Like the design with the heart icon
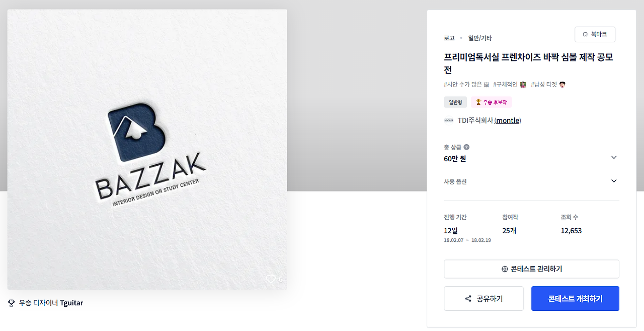644x331 pixels. [x=271, y=279]
